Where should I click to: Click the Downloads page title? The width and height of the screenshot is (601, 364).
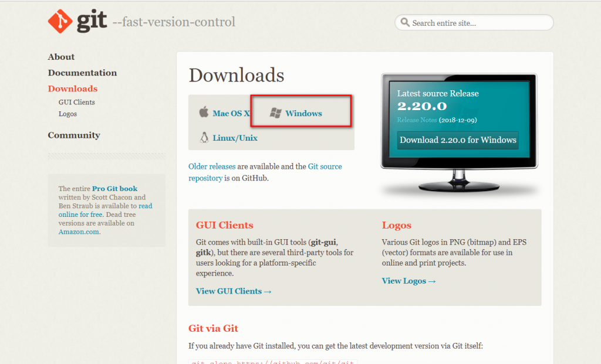pos(237,75)
